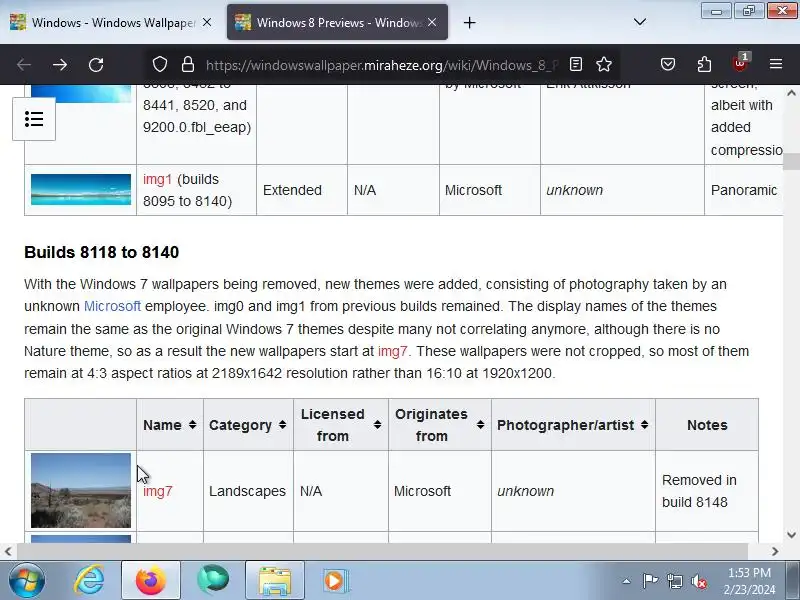Screen dimensions: 800x600
Task: Click the horizontal scrollbar right arrow
Action: [x=775, y=552]
